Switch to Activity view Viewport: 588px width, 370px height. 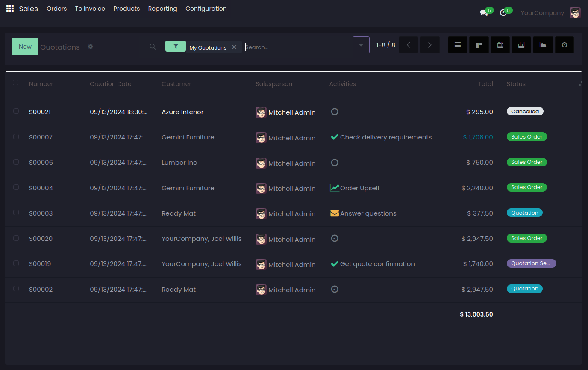tap(564, 45)
